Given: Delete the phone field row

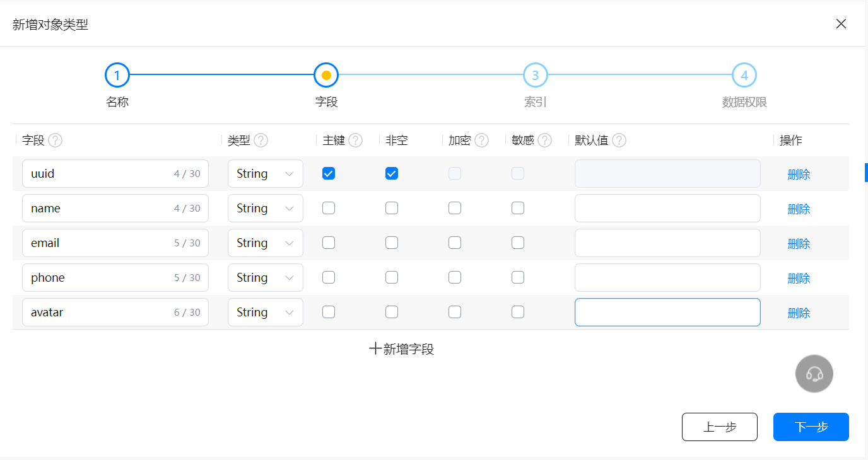Looking at the screenshot, I should coord(799,279).
